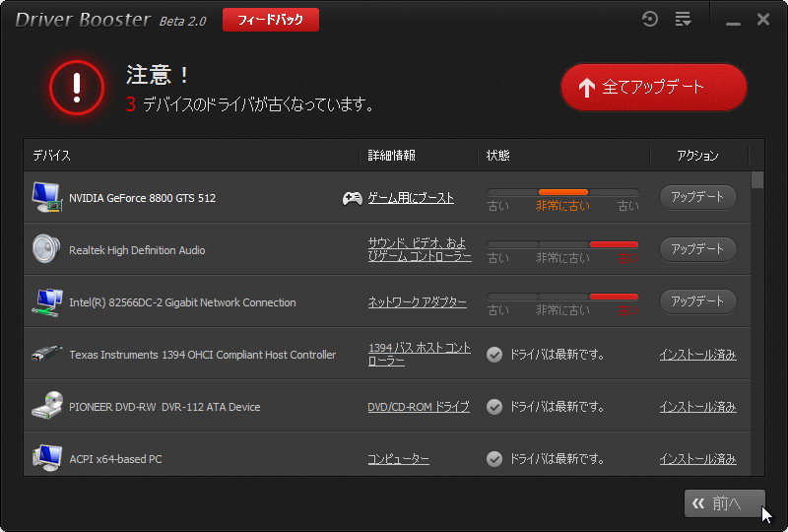Click the red status bar for Realtek audio
The width and height of the screenshot is (788, 532).
pos(614,244)
